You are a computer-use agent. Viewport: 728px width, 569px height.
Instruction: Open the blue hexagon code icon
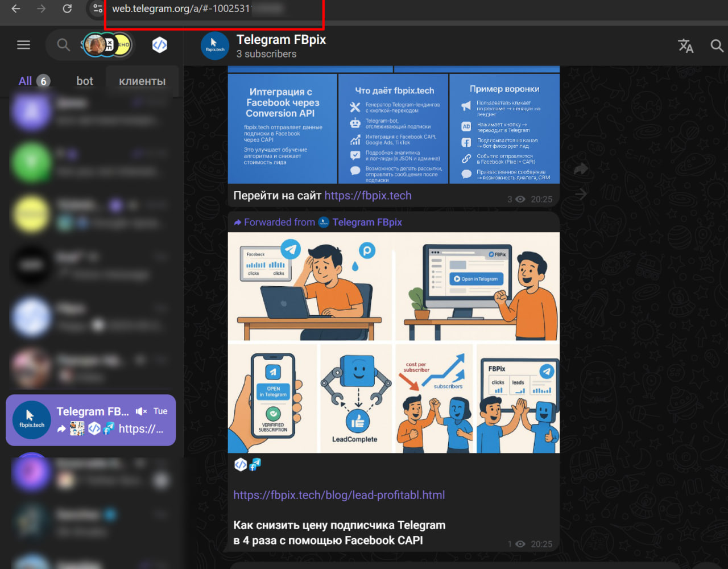[160, 45]
